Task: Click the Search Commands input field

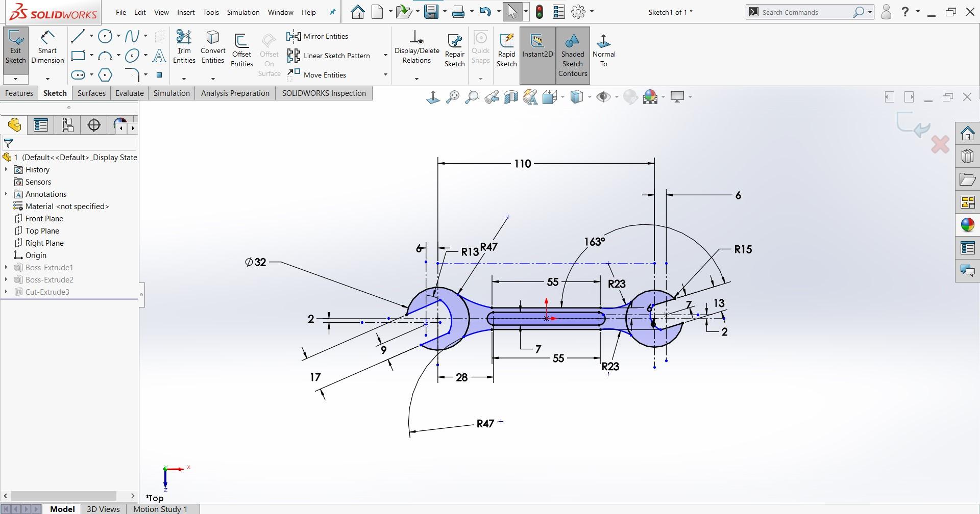Action: point(806,12)
